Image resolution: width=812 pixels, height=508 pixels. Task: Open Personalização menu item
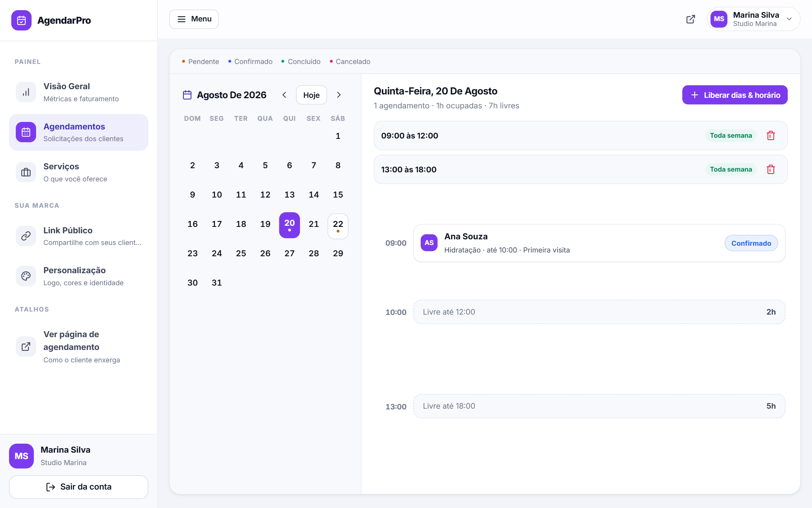click(x=79, y=276)
